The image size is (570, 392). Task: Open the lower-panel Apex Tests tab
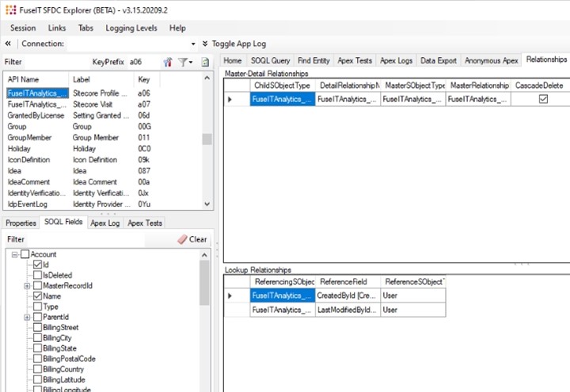tap(145, 223)
